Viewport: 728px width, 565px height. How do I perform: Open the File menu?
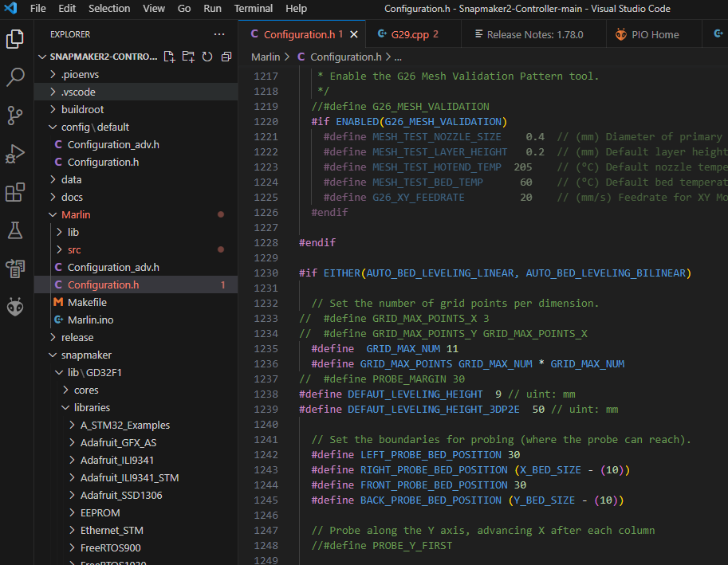pos(37,8)
